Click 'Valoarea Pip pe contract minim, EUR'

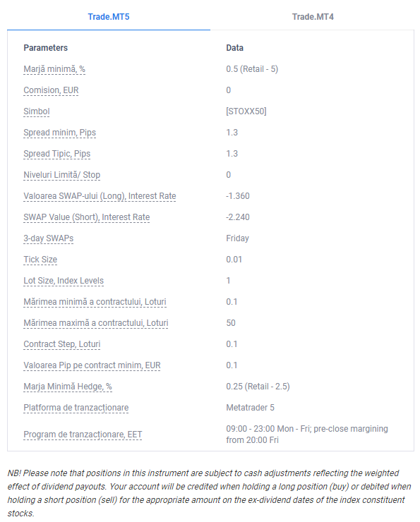(92, 365)
